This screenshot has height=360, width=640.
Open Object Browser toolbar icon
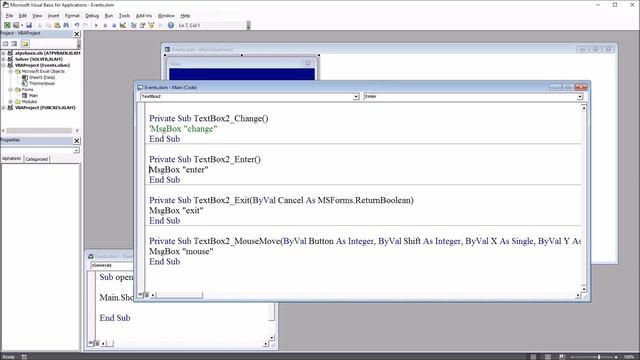[151, 25]
